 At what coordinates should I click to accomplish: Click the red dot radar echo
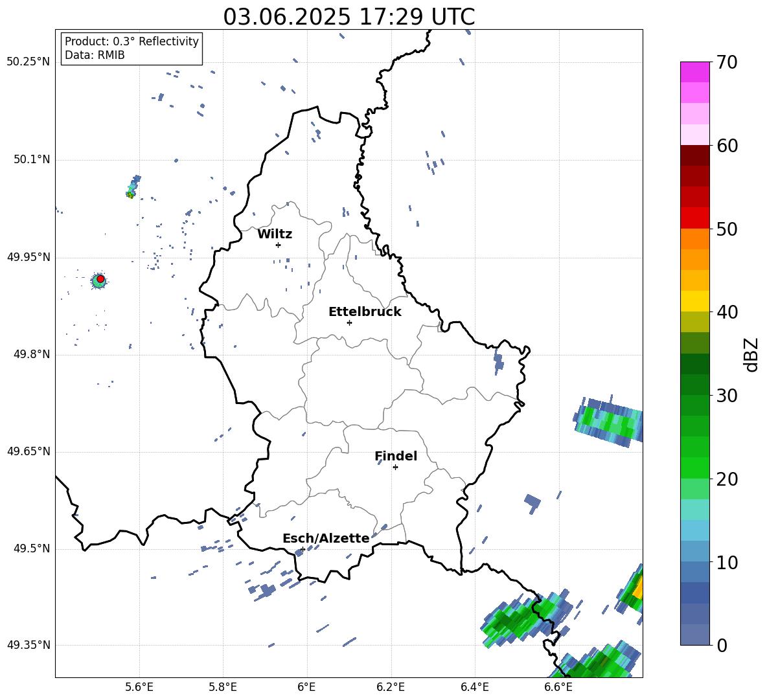pos(100,279)
